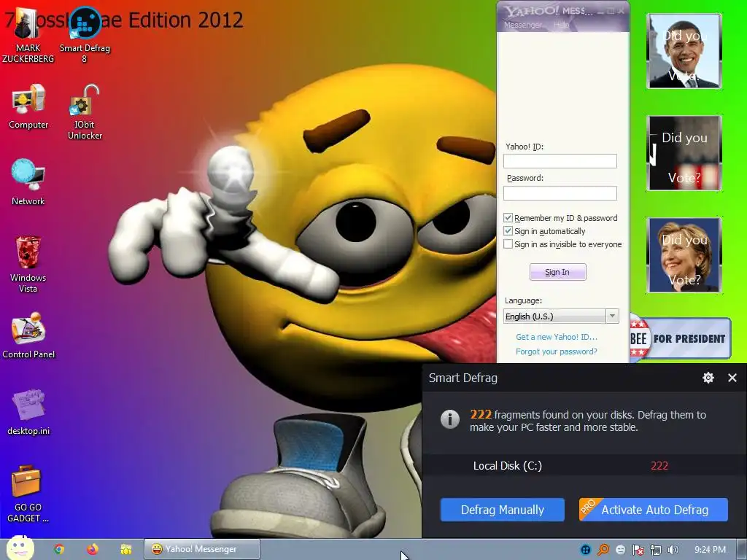Image resolution: width=747 pixels, height=560 pixels.
Task: Click Forgot your password link
Action: [x=557, y=351]
